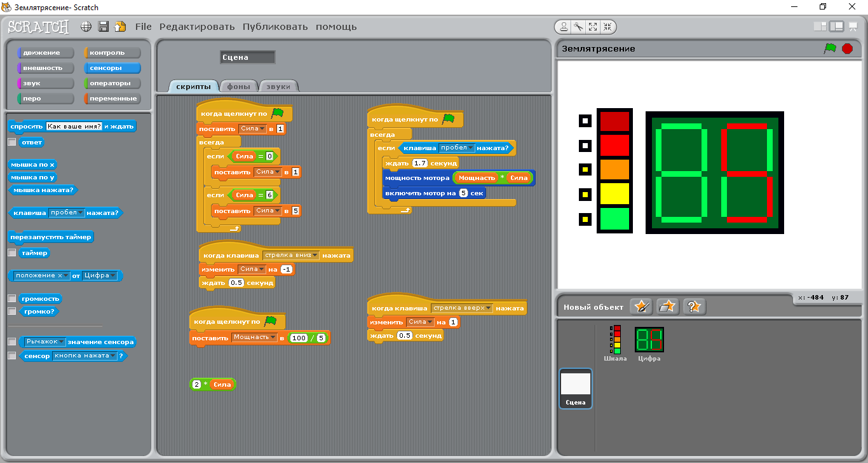
Task: Toggle the громко? reporter checkbox
Action: pos(11,312)
